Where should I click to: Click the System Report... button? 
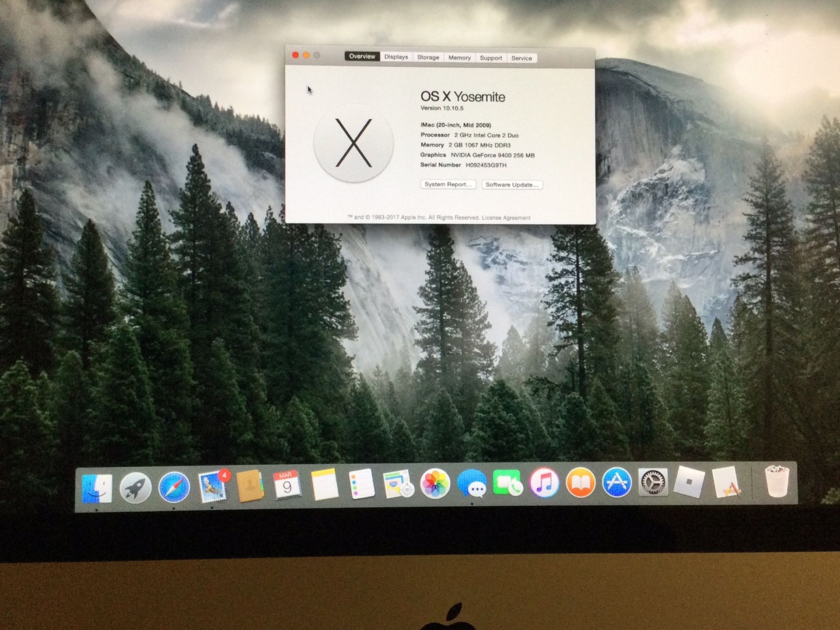[448, 184]
